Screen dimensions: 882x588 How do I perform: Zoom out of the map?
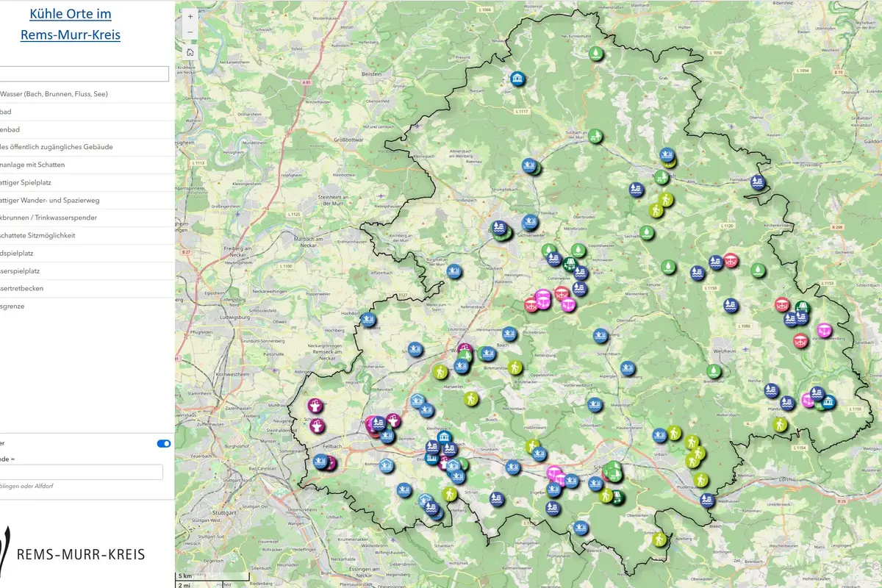[190, 33]
